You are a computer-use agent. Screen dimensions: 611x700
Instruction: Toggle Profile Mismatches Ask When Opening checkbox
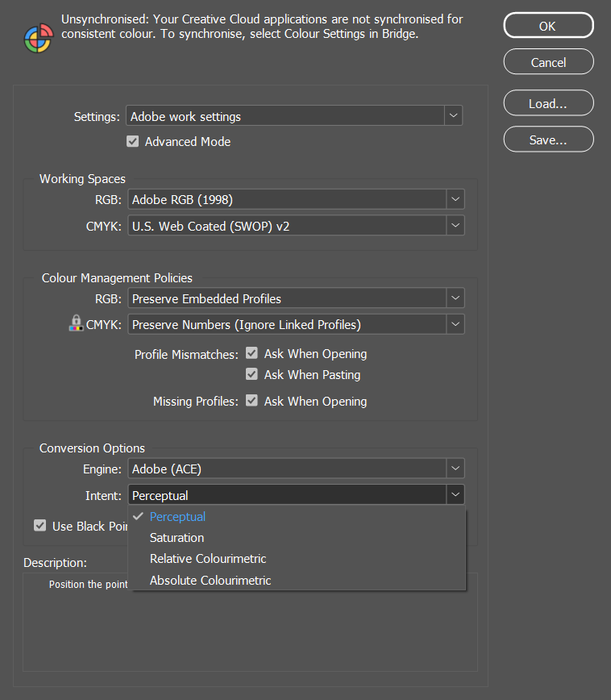click(251, 353)
